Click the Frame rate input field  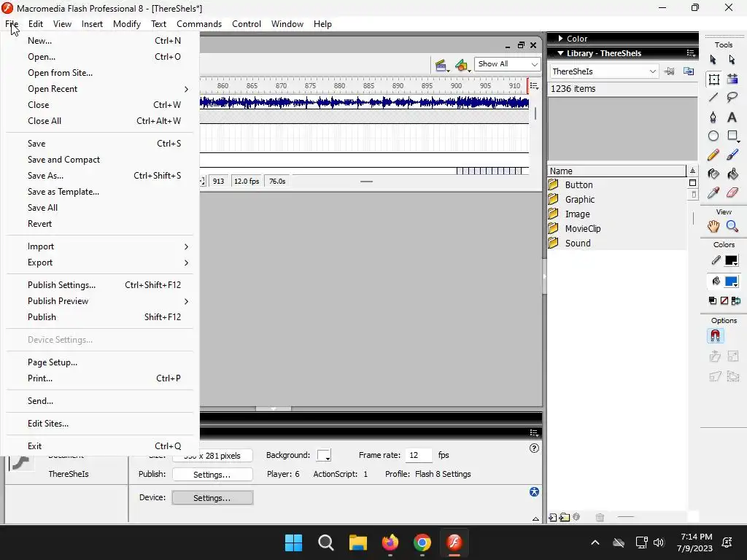(x=419, y=455)
